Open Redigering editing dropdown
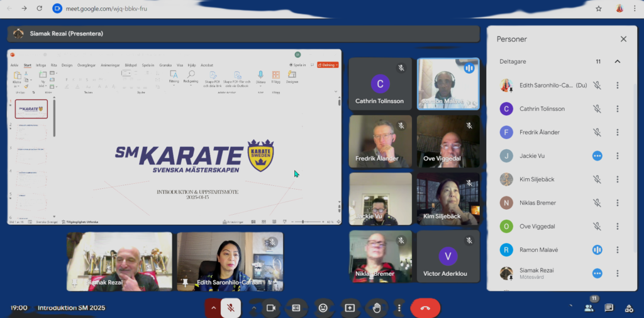Viewport: 644px width, 318px height. click(x=191, y=77)
